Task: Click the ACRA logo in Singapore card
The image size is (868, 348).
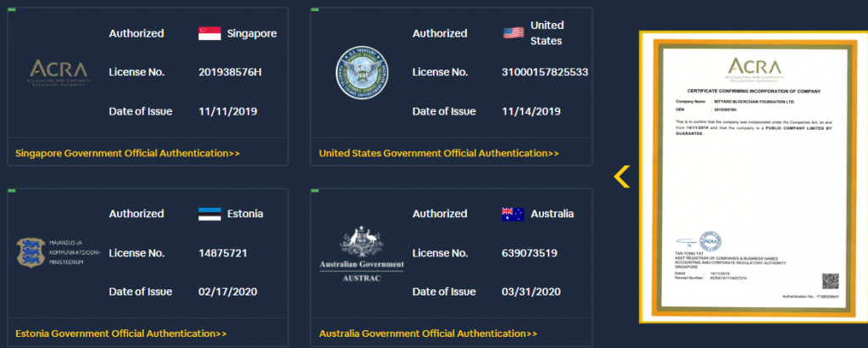Action: pos(58,73)
